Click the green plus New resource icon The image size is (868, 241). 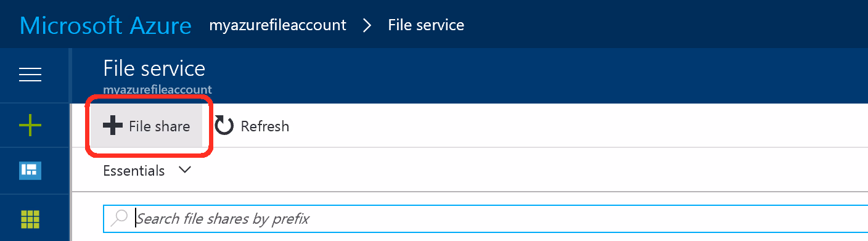click(30, 126)
